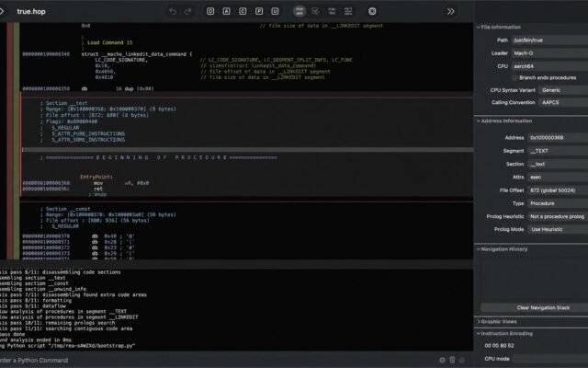Click the Attrs field showing exec
This screenshot has width=588, height=368.
point(558,177)
